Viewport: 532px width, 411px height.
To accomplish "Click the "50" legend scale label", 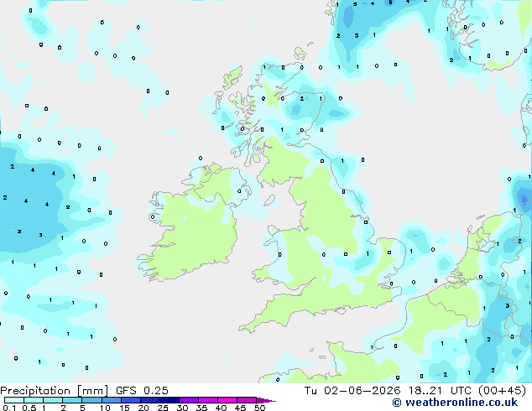I will 259,408.
